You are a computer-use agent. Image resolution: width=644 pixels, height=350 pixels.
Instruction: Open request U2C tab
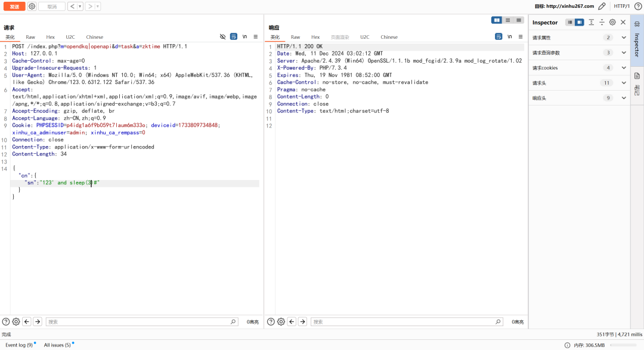coord(70,37)
